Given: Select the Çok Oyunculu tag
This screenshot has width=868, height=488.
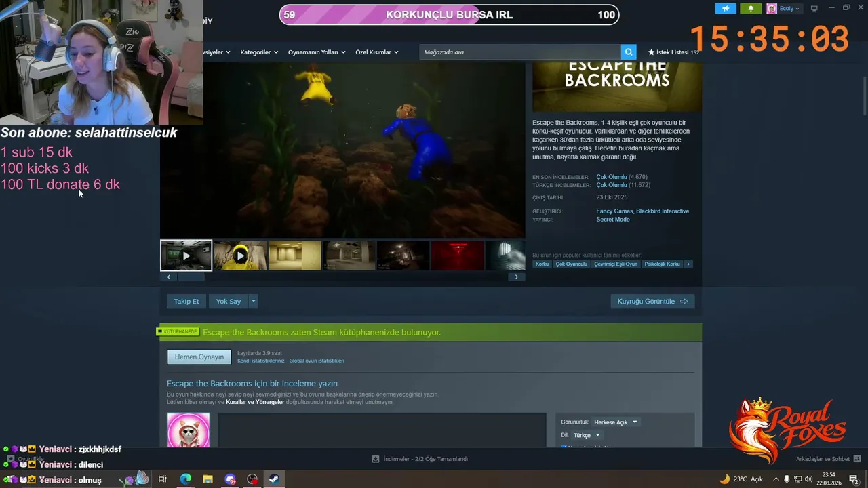Looking at the screenshot, I should coord(572,264).
